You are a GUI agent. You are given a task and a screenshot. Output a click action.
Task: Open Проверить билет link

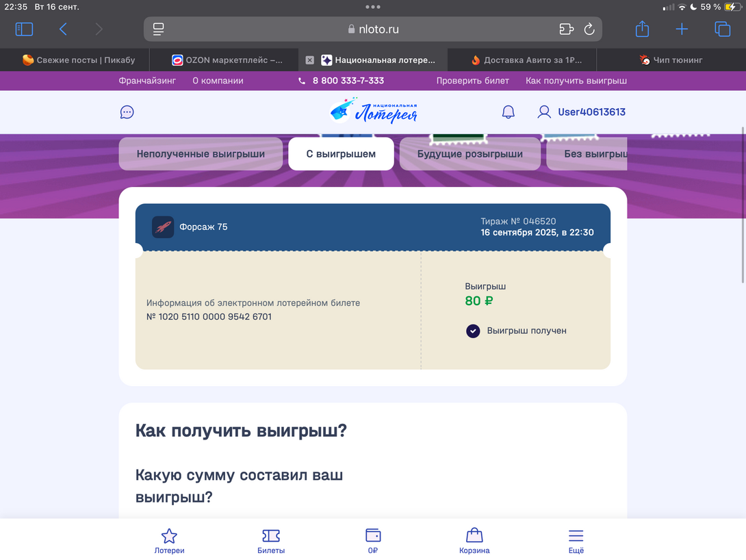(473, 81)
